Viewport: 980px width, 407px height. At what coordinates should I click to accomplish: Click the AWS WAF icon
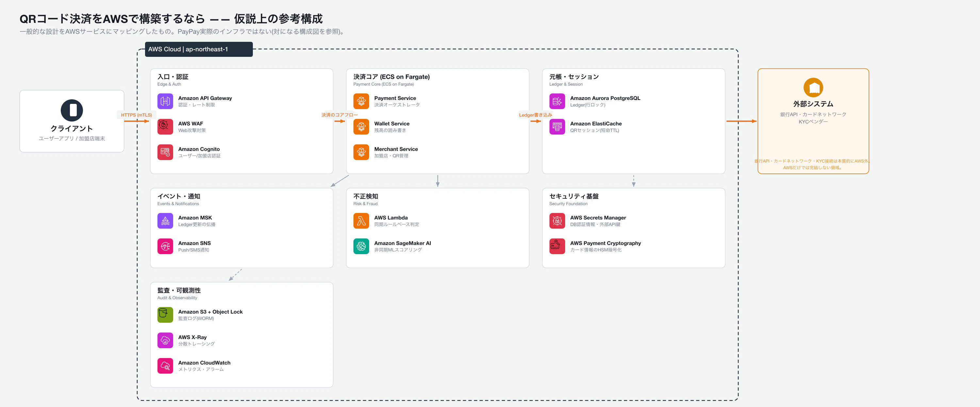165,127
